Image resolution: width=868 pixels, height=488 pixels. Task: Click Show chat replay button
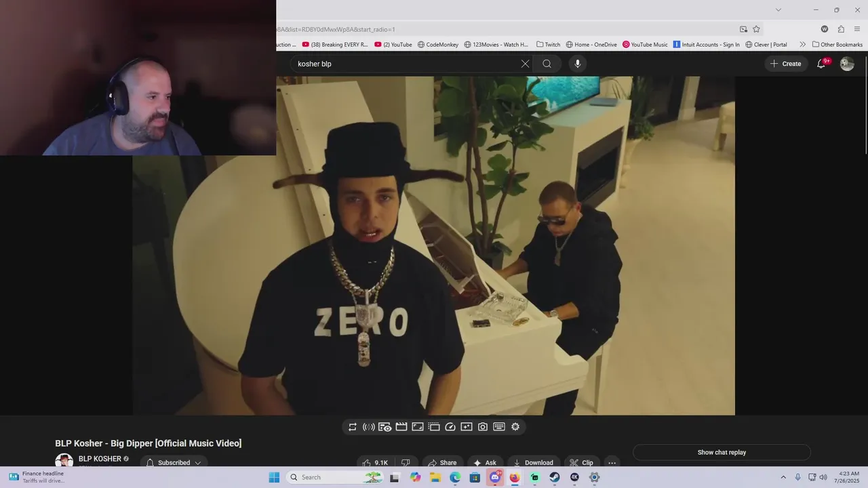(722, 452)
